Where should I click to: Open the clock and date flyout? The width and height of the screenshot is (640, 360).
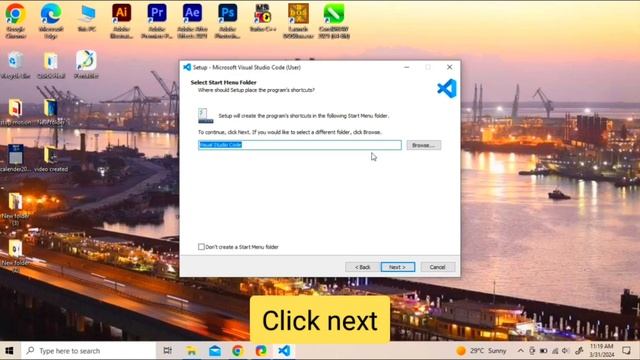tap(602, 351)
